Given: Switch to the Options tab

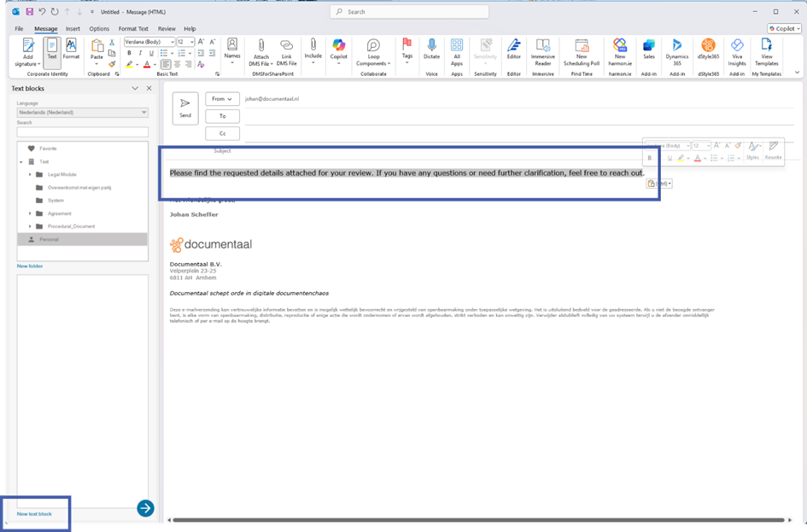Looking at the screenshot, I should point(99,29).
